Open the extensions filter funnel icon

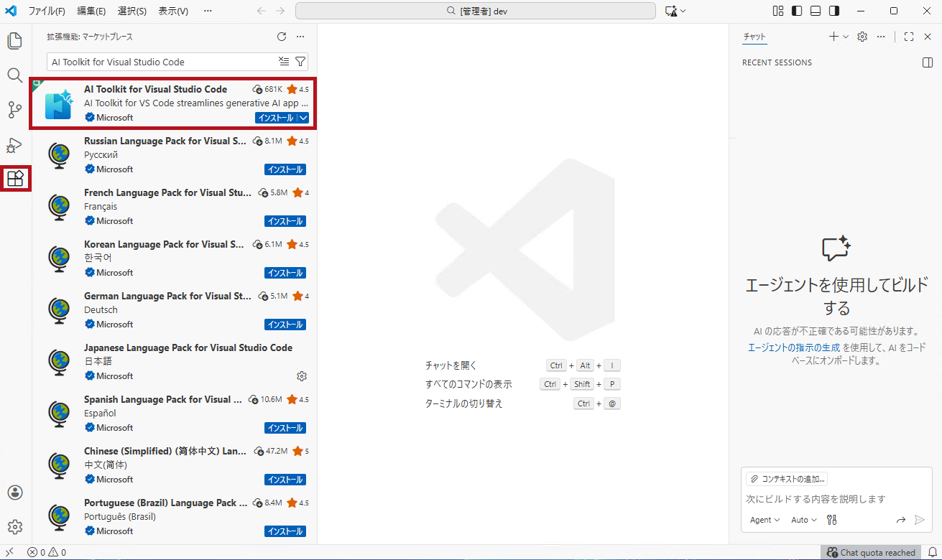click(300, 62)
